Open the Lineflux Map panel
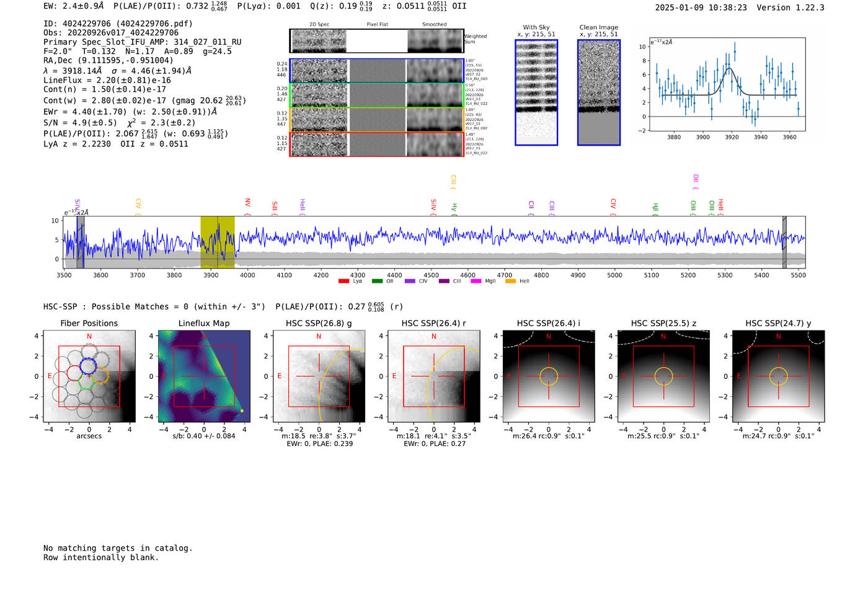Screen dimensions: 868x591 point(204,376)
